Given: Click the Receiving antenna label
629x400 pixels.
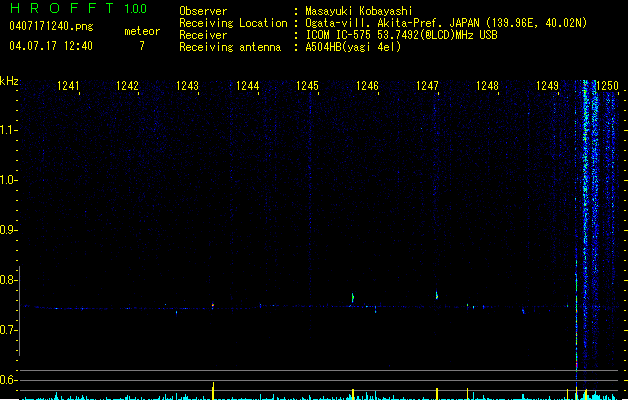Looking at the screenshot, I should click(230, 47).
